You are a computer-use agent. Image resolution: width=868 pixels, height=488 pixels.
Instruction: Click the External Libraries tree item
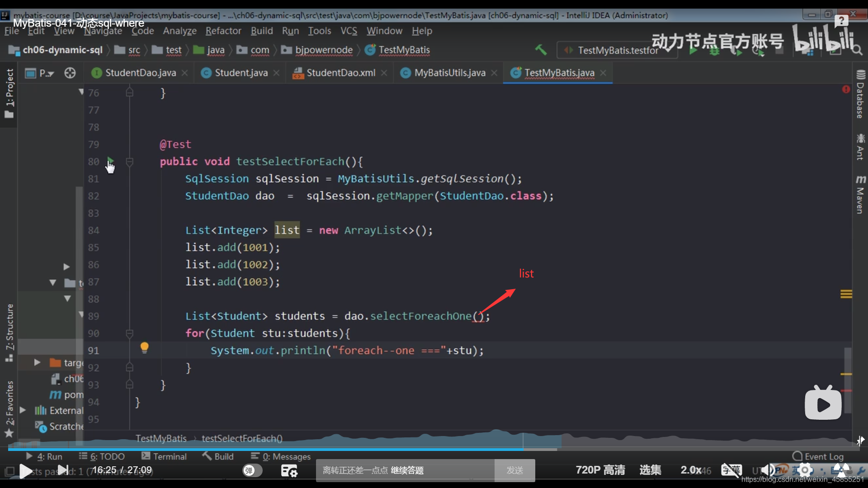pos(59,410)
